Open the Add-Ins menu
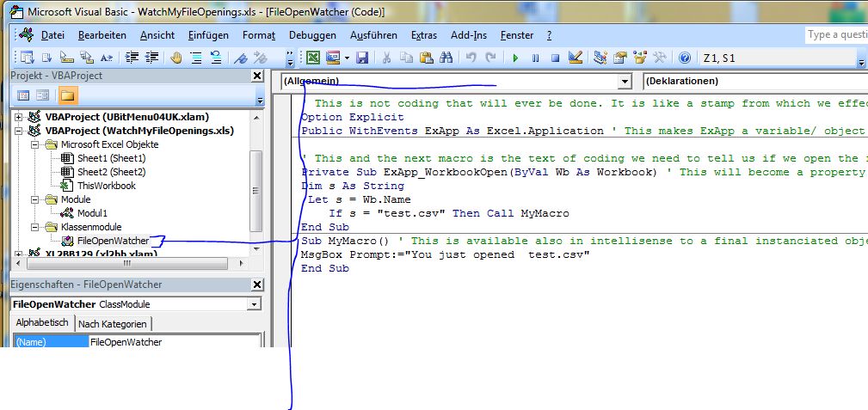868x410 pixels. (468, 35)
